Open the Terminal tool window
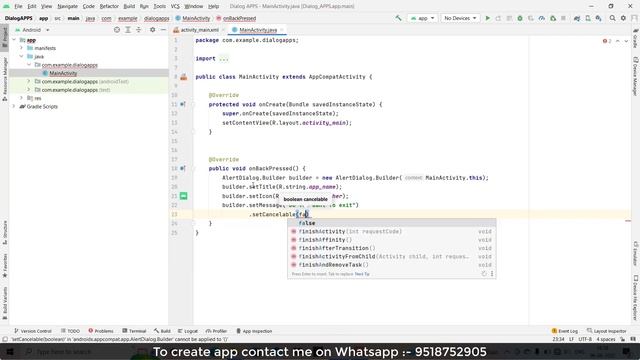 click(134, 331)
